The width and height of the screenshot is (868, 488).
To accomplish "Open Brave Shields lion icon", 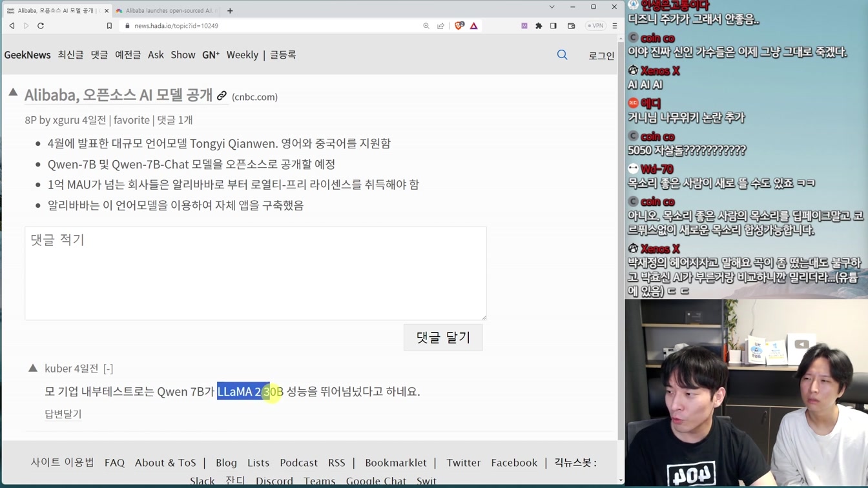I will [x=459, y=26].
